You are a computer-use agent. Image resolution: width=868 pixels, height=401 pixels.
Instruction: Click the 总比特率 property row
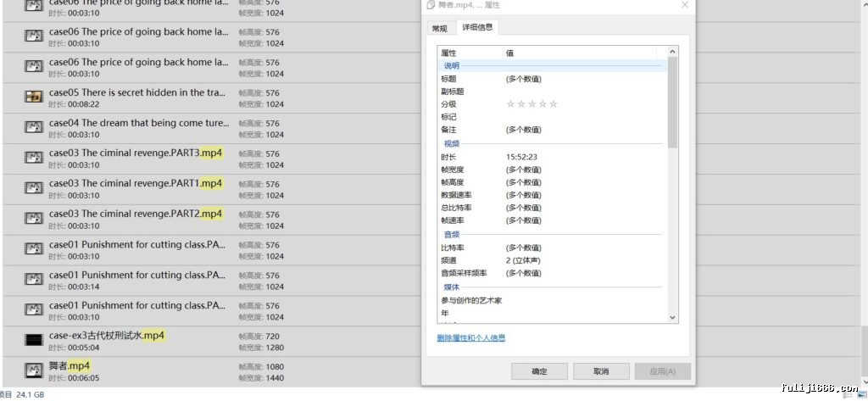pos(552,208)
